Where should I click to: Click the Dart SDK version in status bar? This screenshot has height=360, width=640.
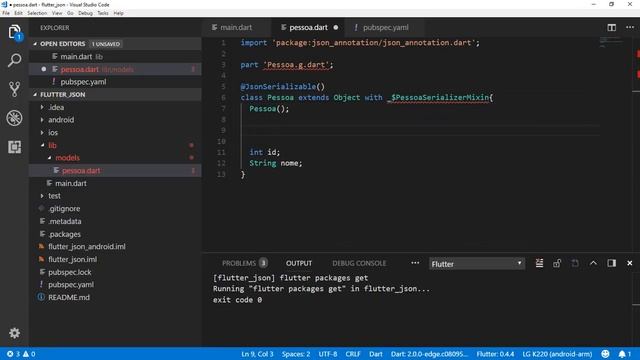tap(429, 354)
